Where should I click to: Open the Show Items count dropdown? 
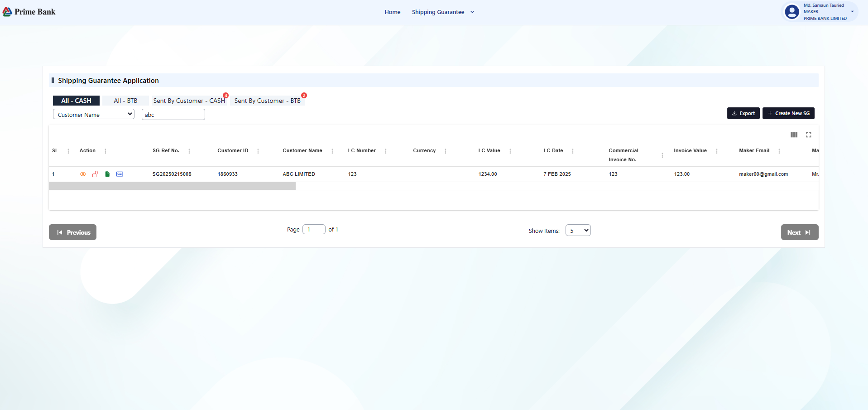[x=578, y=230]
